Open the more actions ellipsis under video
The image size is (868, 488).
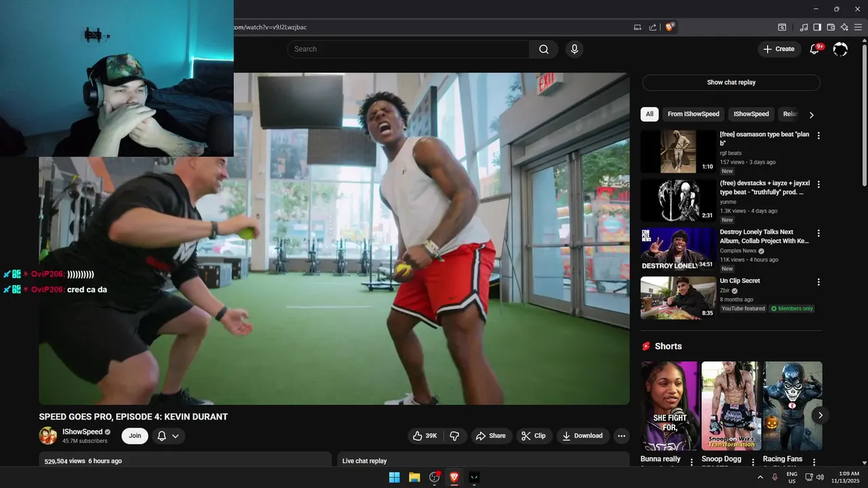pos(621,436)
